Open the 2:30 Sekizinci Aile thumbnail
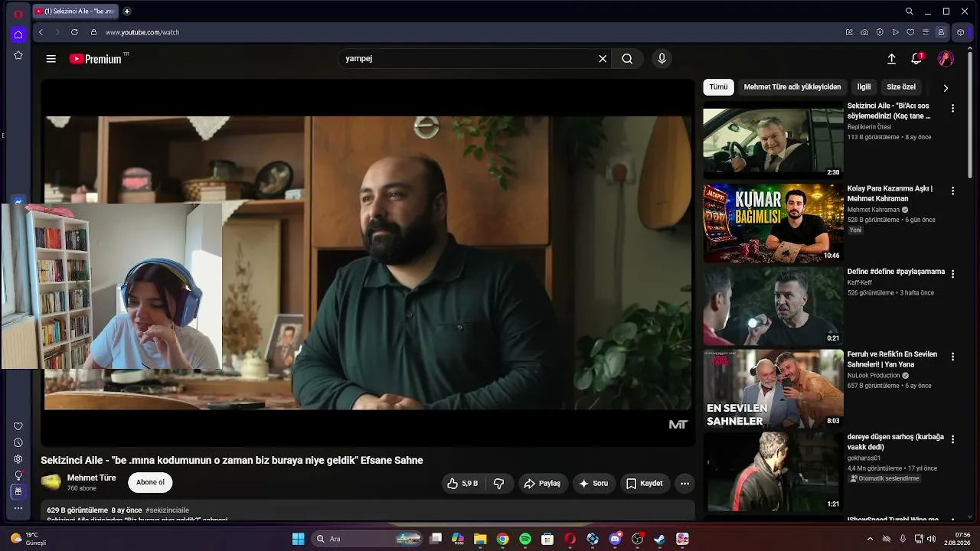The width and height of the screenshot is (980, 551). (773, 140)
